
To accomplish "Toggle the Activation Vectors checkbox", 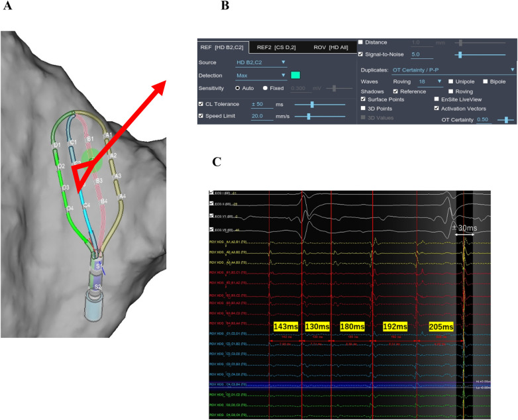I will coord(437,109).
